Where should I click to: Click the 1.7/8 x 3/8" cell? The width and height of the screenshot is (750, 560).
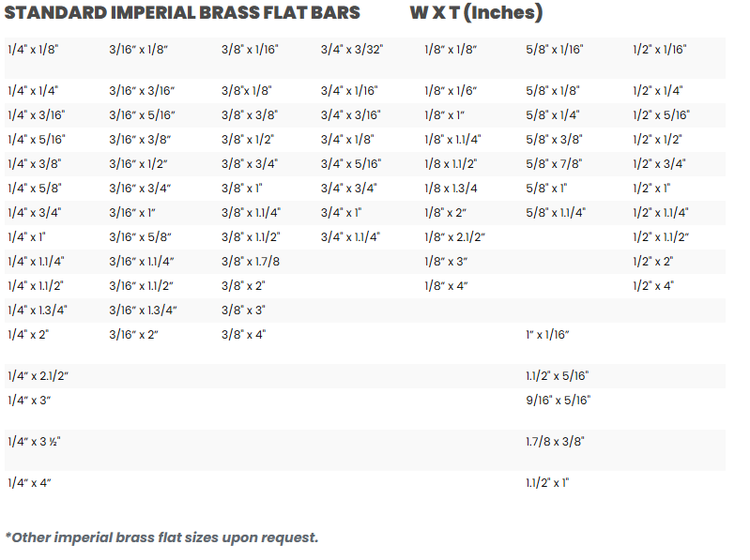(554, 440)
